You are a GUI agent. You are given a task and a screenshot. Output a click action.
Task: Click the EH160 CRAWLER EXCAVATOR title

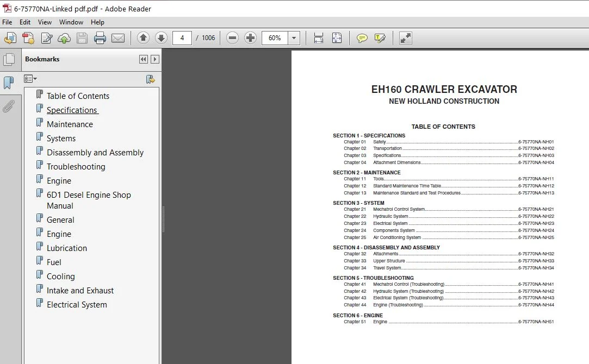click(444, 89)
